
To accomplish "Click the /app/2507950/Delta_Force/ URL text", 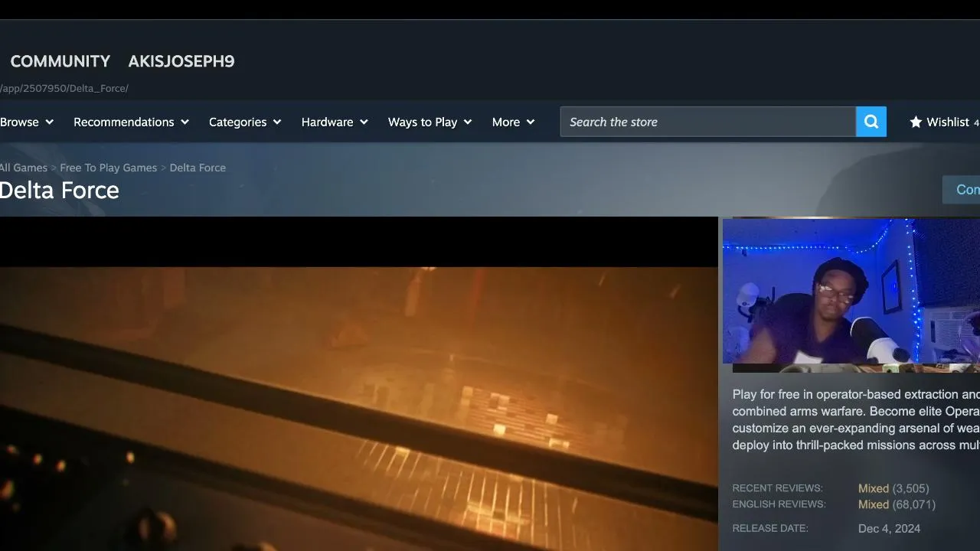I will click(x=64, y=88).
